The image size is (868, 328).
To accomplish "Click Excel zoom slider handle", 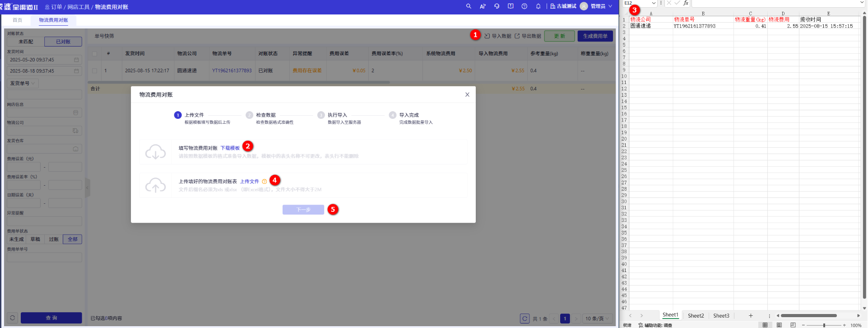I will pyautogui.click(x=824, y=325).
